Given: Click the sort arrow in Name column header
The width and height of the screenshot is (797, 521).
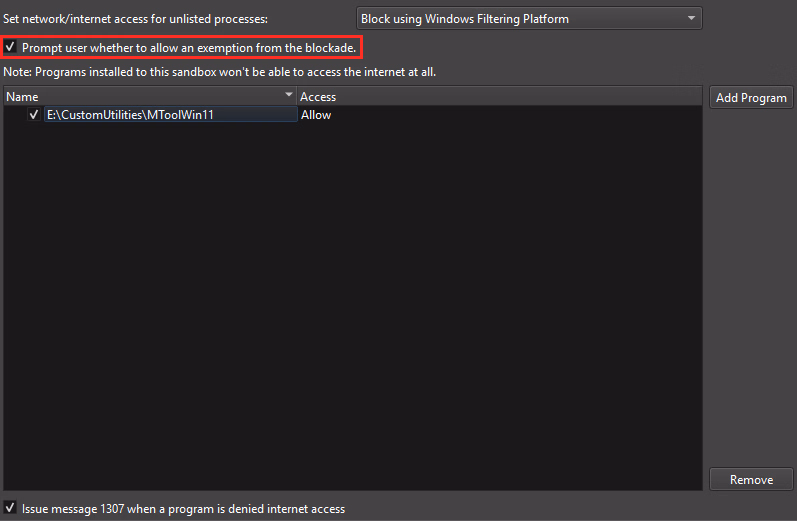Looking at the screenshot, I should [290, 96].
